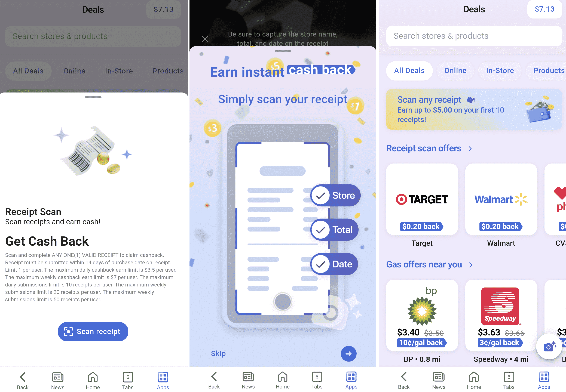The image size is (566, 392).
Task: Tap the Search stores & products field
Action: pos(472,36)
